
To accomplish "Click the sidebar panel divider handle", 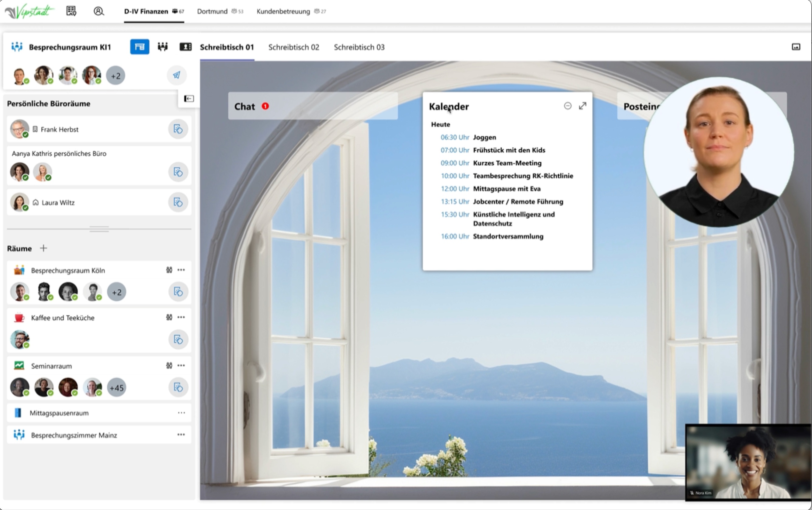I will pyautogui.click(x=99, y=229).
